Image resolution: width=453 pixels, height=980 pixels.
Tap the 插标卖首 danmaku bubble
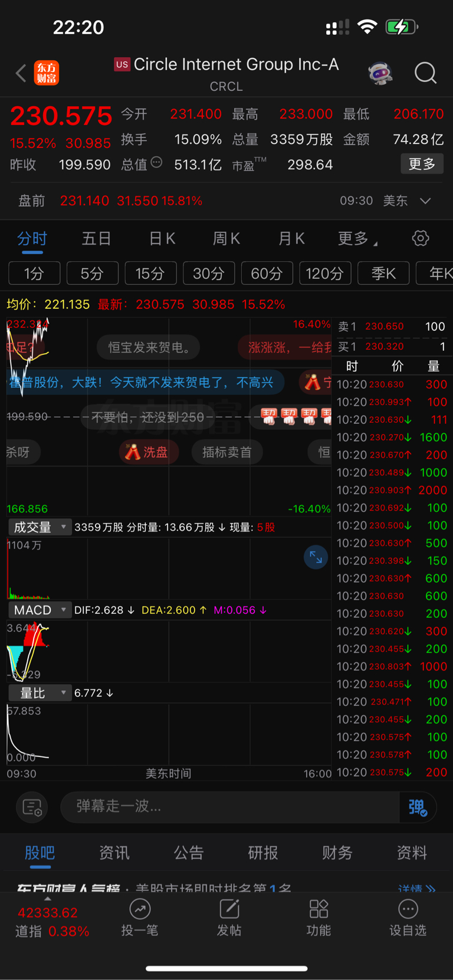226,452
